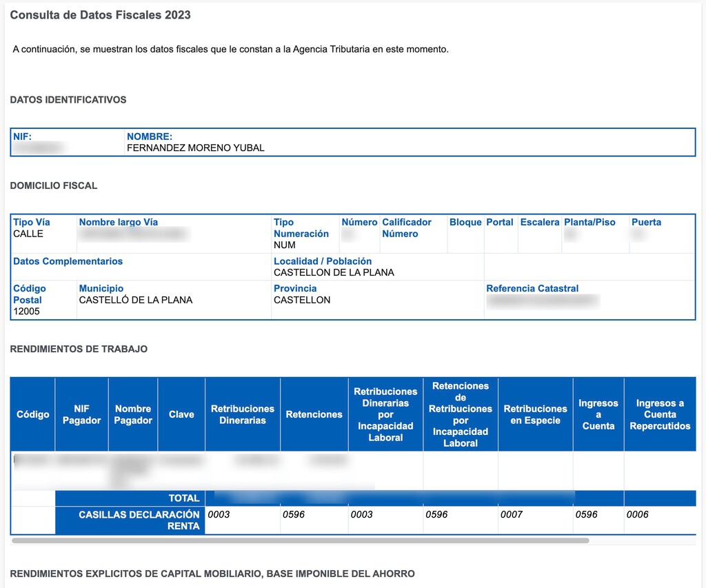Select the "NUM" numbering type value

pos(285,245)
